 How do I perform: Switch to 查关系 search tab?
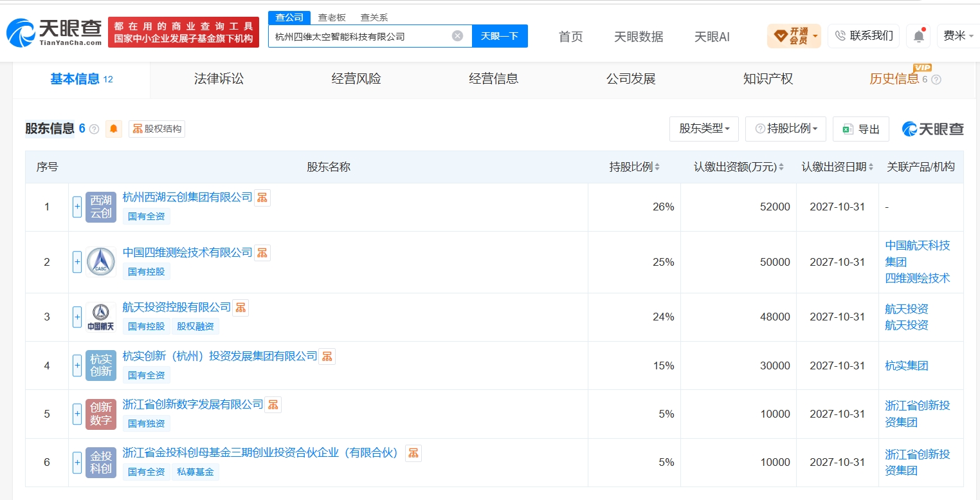coord(374,17)
